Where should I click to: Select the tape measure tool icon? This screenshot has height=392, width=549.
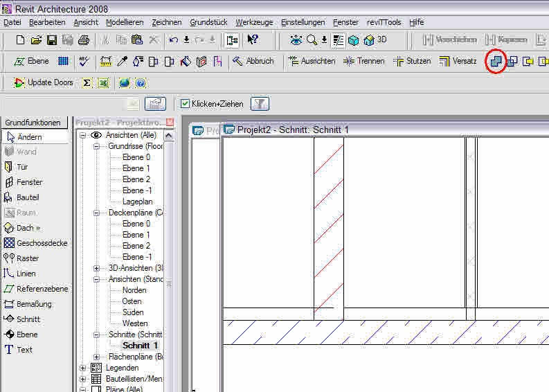coord(106,62)
